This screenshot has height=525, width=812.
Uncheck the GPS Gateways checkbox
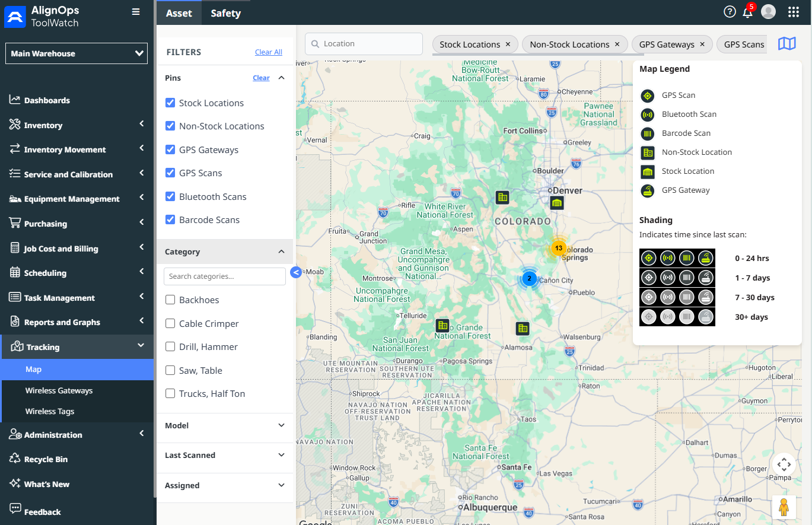click(x=170, y=149)
